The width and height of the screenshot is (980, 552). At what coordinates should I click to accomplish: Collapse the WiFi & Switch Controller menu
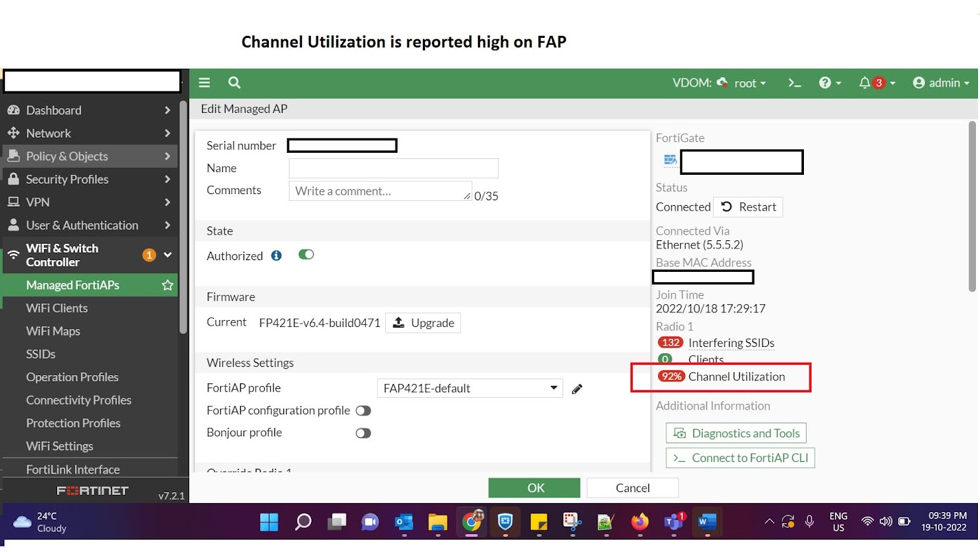pyautogui.click(x=89, y=255)
